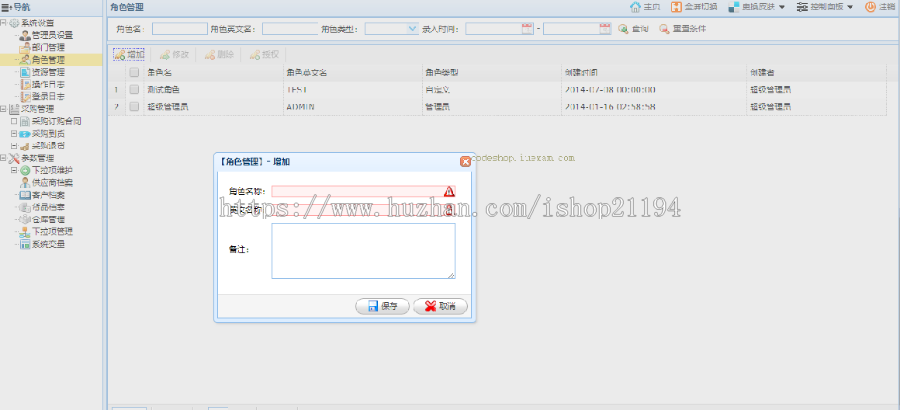Click 取消 in the add-role dialog
900x410 pixels.
pyautogui.click(x=440, y=307)
